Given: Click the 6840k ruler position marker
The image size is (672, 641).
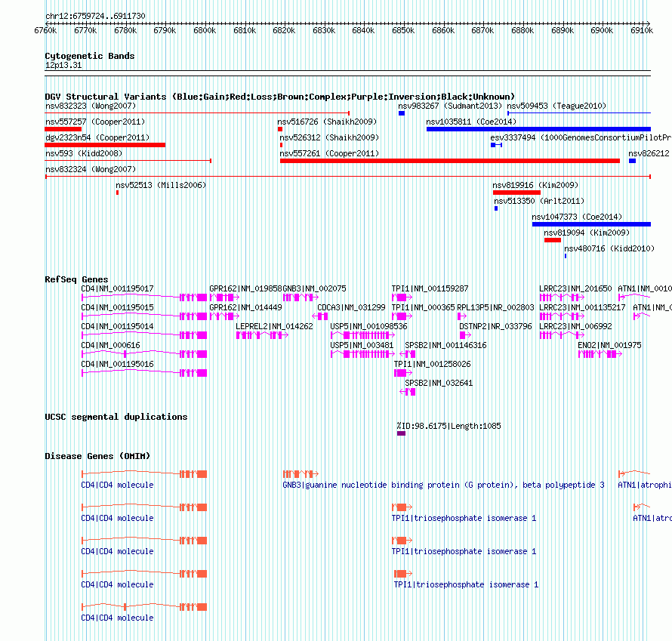Looking at the screenshot, I should (363, 30).
